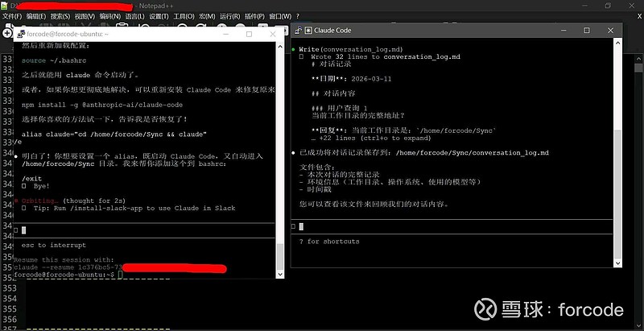Click Notepad++ line number 353

pyautogui.click(x=9, y=288)
